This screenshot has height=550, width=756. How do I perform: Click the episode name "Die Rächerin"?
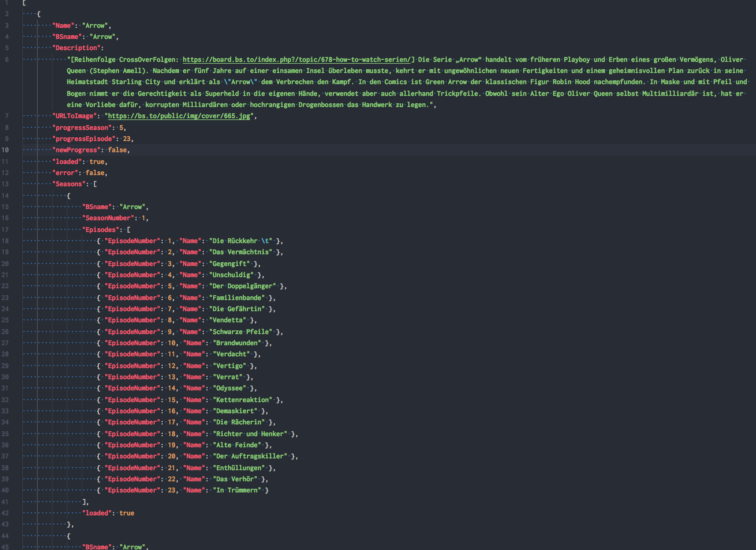(x=239, y=422)
